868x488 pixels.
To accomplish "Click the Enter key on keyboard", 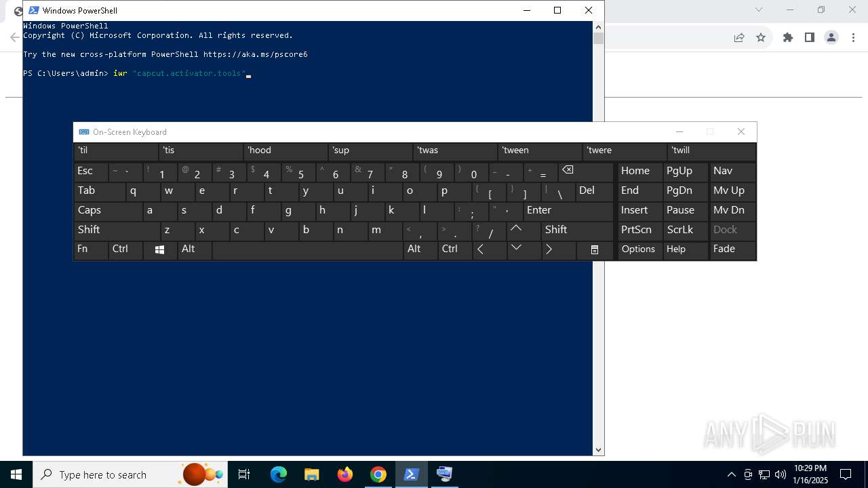I will pos(568,211).
